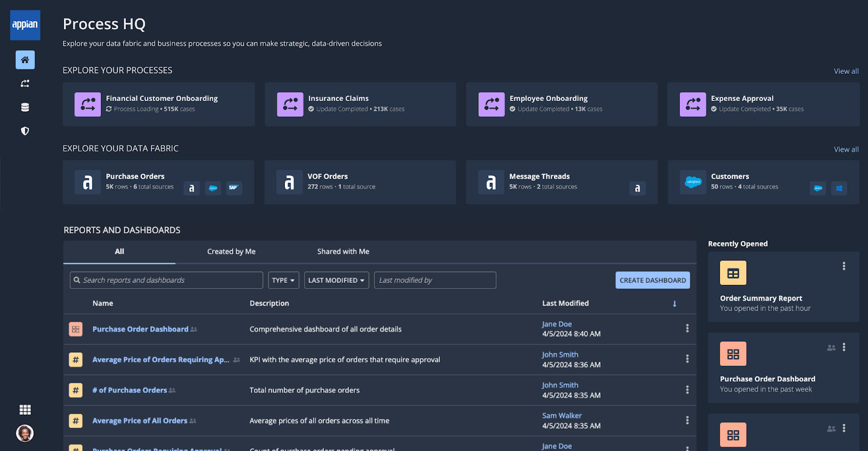
Task: Switch to the Created by Me tab
Action: tap(231, 252)
